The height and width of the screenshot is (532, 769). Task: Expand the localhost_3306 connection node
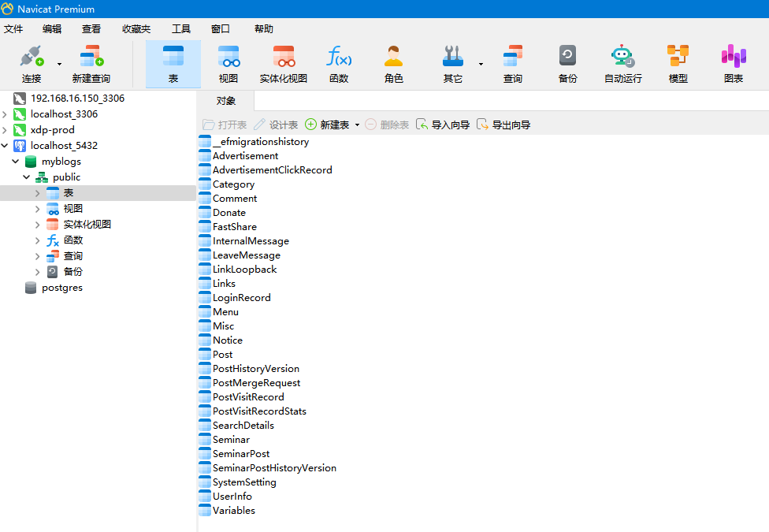tap(6, 114)
